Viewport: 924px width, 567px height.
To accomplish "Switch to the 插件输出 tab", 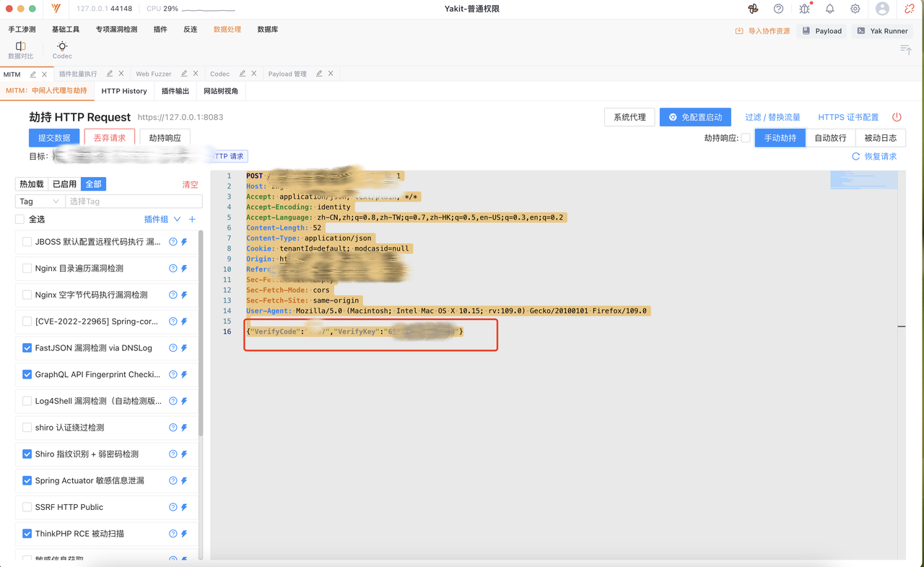I will click(175, 91).
